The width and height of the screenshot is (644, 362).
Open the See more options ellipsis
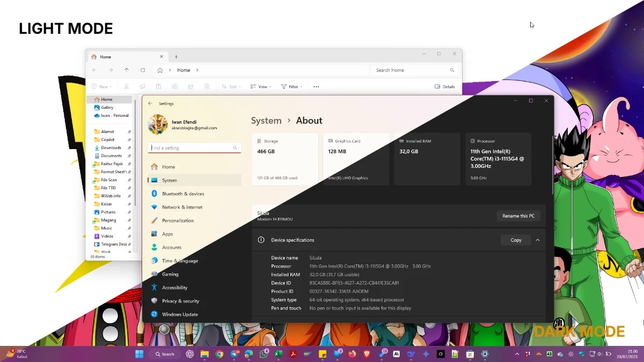[316, 86]
